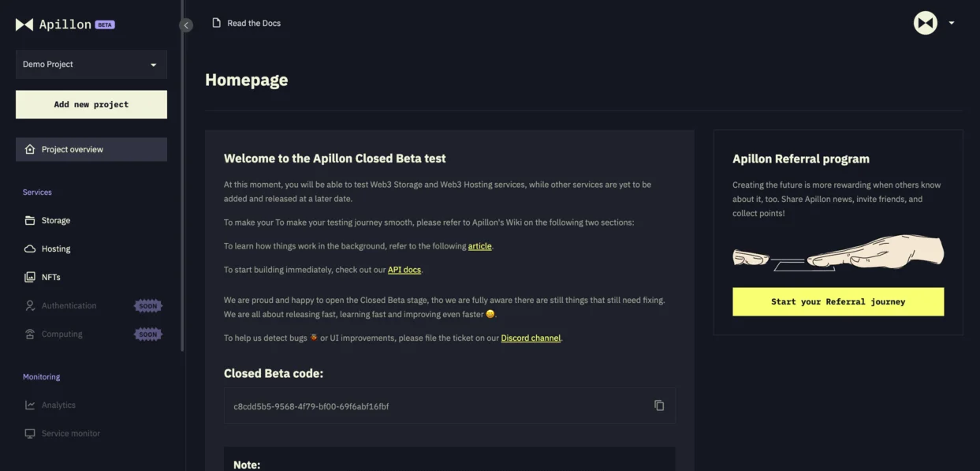This screenshot has width=980, height=471.
Task: Click the Storage folder icon
Action: [x=30, y=220]
